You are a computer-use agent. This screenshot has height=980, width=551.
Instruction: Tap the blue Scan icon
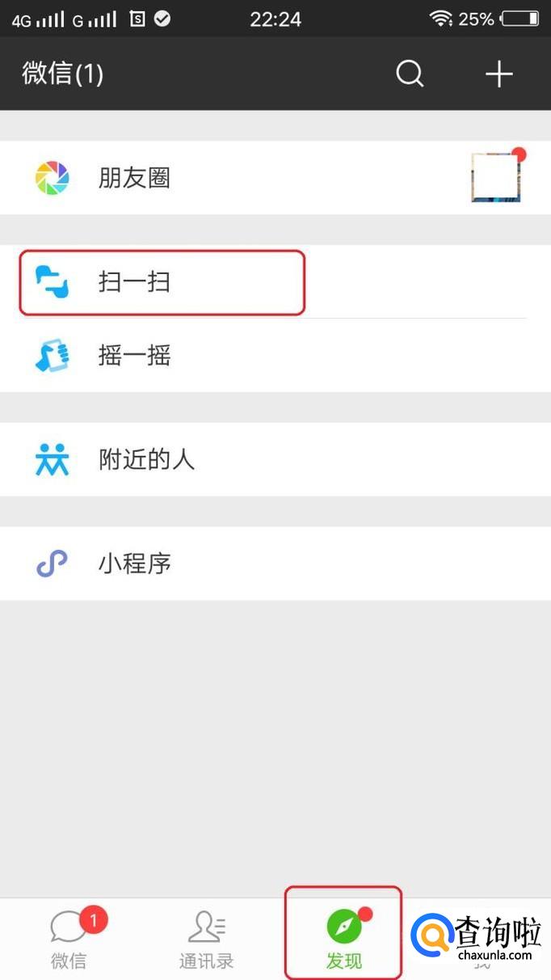tap(53, 282)
